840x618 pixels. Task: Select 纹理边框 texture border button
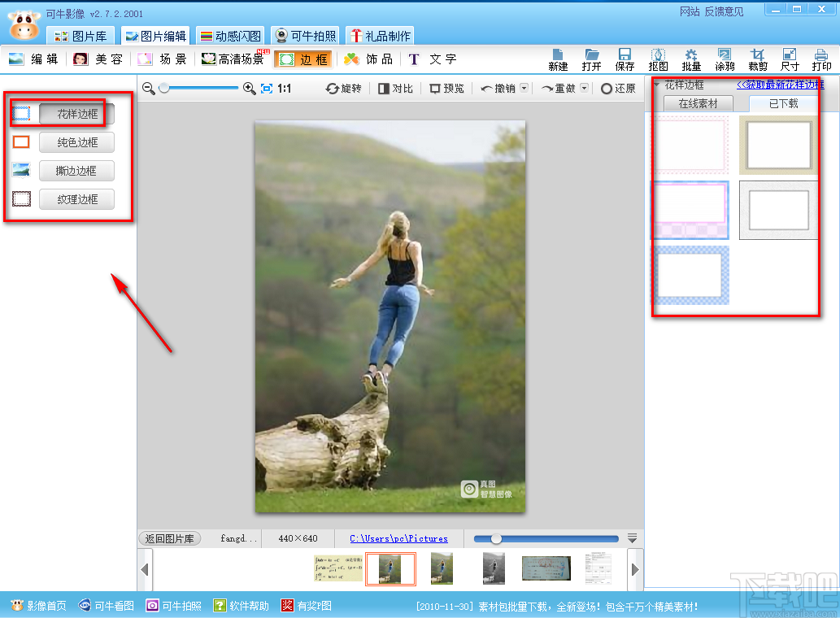pyautogui.click(x=77, y=199)
